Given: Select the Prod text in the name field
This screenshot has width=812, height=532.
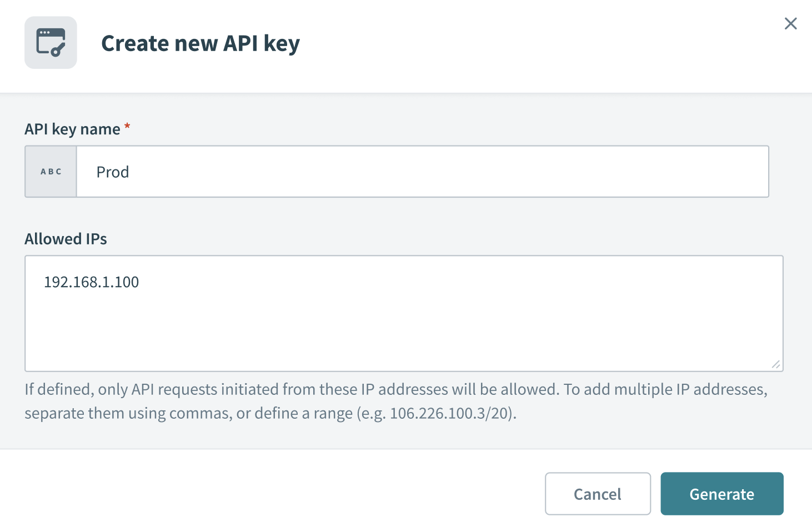Looking at the screenshot, I should (112, 172).
